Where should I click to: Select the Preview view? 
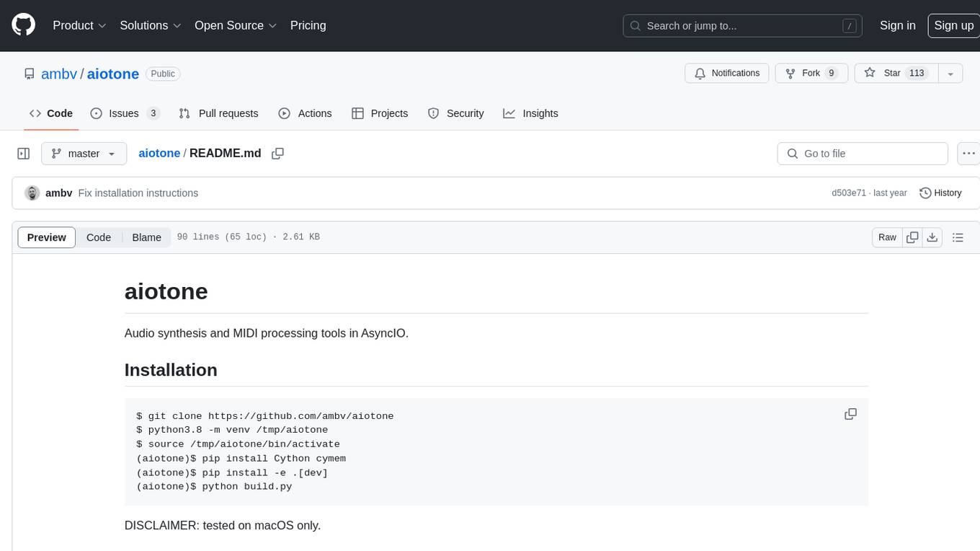point(47,237)
